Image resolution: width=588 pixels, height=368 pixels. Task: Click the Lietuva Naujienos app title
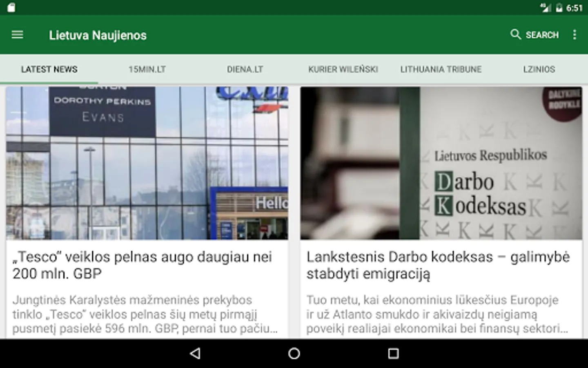98,35
